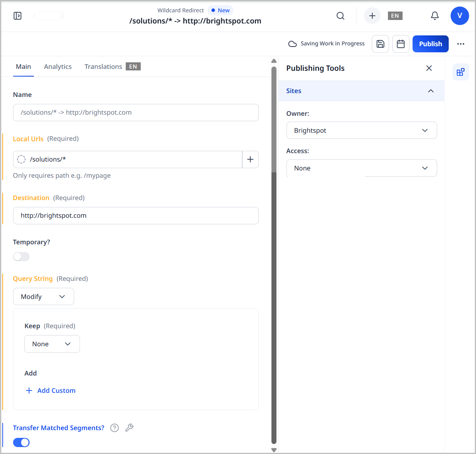Disable Transfer Matched Segments
This screenshot has height=454, width=476.
(x=21, y=442)
